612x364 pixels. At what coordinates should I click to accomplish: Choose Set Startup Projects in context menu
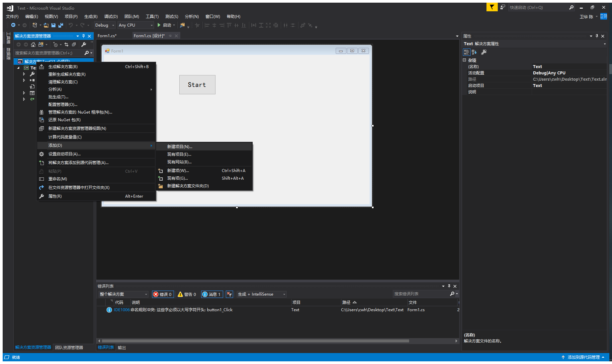(x=96, y=154)
